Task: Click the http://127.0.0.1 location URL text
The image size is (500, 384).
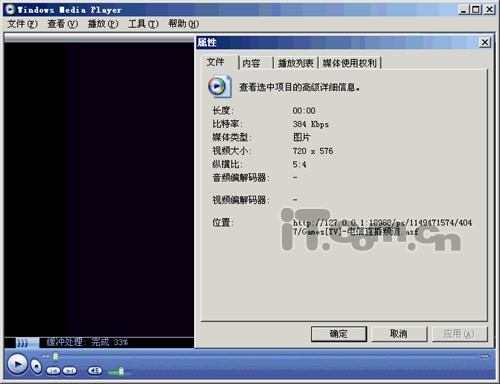Action: coord(382,227)
